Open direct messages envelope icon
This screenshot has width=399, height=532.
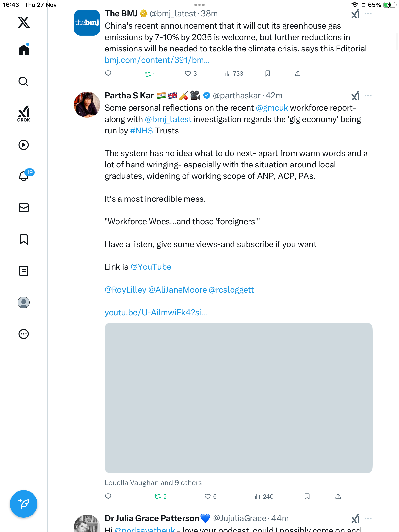pyautogui.click(x=24, y=208)
